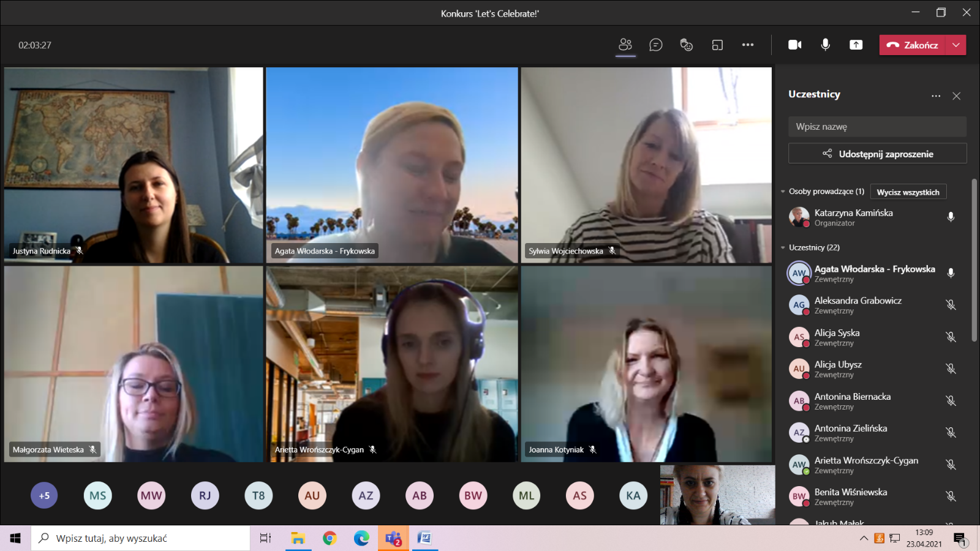Select Justyna Rudnicka video tile

pos(134,165)
